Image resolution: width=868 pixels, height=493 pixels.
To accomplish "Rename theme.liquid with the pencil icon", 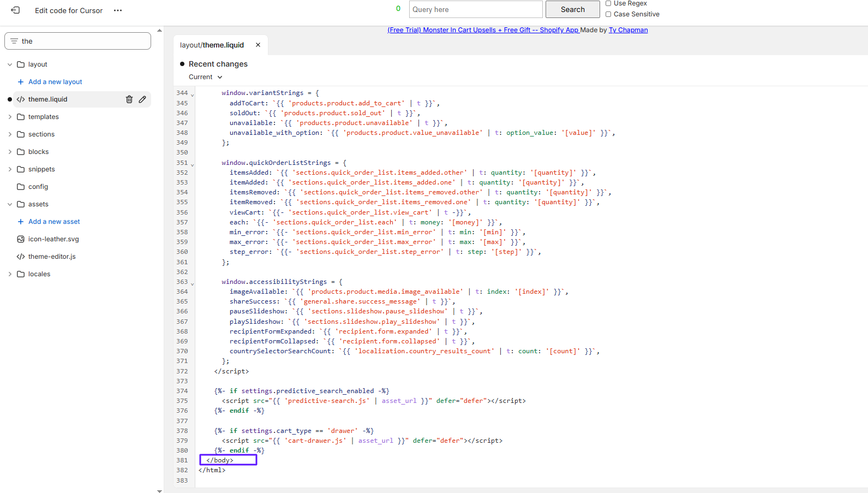I will tap(142, 99).
